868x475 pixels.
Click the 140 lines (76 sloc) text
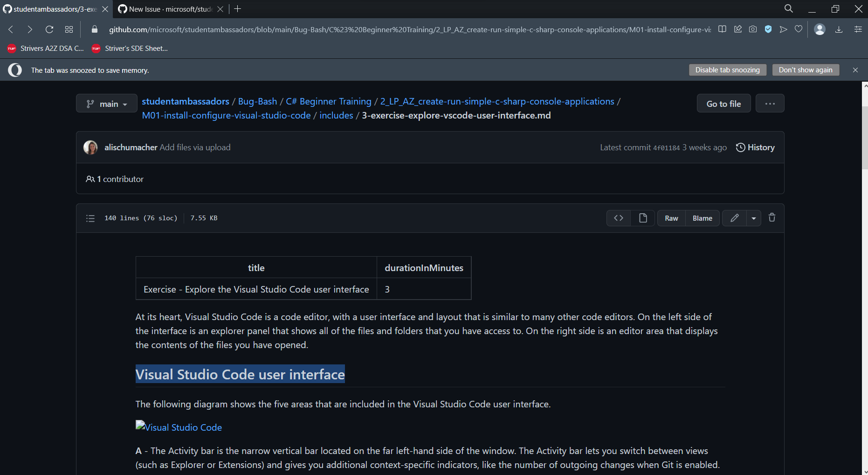tap(141, 218)
